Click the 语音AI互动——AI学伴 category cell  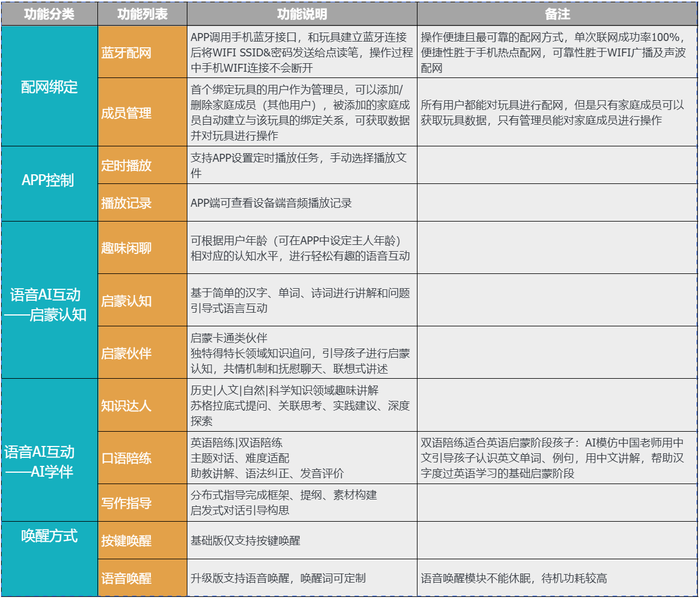pos(50,450)
